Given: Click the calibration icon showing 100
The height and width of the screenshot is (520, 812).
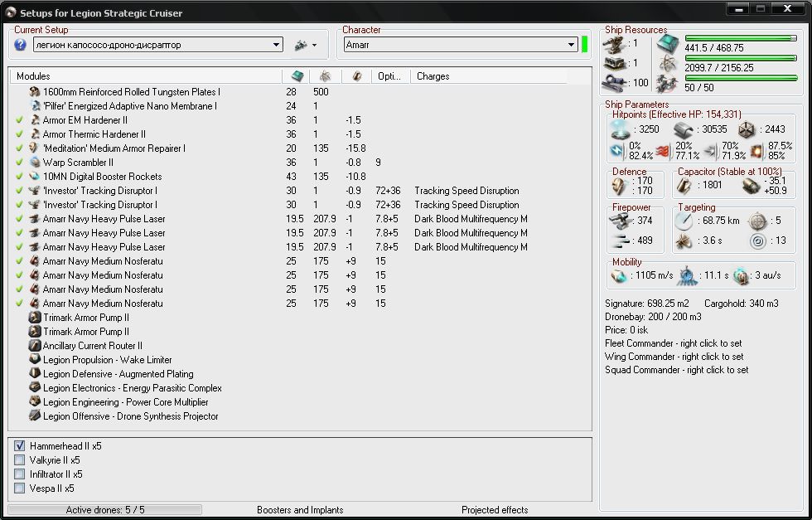Looking at the screenshot, I should coord(615,83).
